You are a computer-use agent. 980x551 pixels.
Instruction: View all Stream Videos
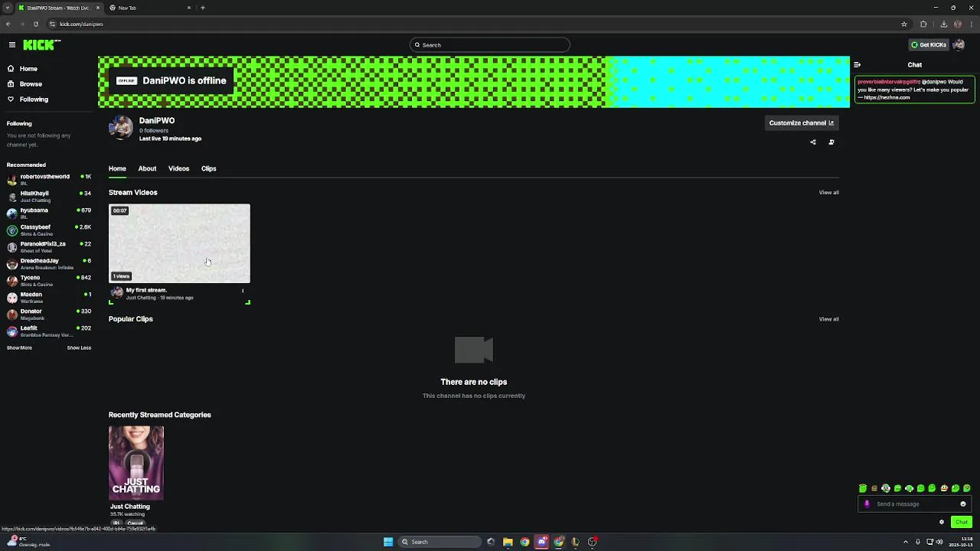tap(828, 193)
